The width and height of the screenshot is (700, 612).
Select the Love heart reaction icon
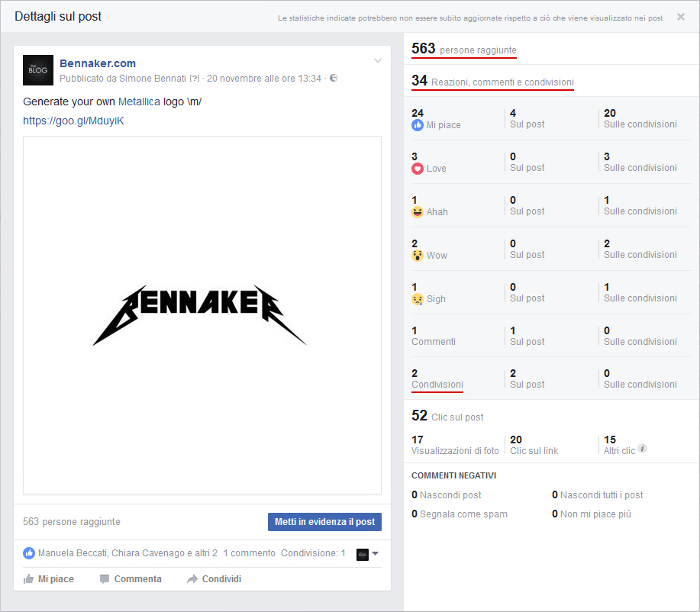pyautogui.click(x=418, y=168)
